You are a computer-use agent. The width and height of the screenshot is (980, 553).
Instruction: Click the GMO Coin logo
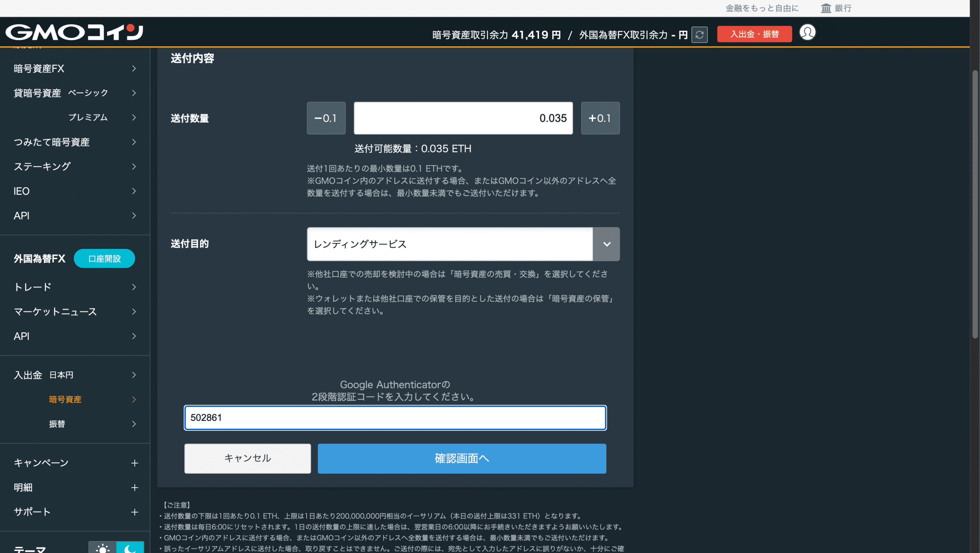coord(75,32)
